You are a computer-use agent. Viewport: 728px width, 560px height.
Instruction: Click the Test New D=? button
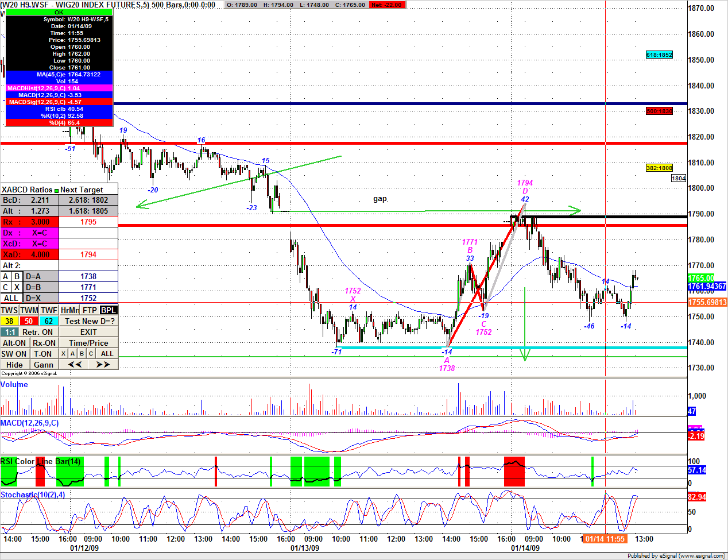click(x=89, y=321)
